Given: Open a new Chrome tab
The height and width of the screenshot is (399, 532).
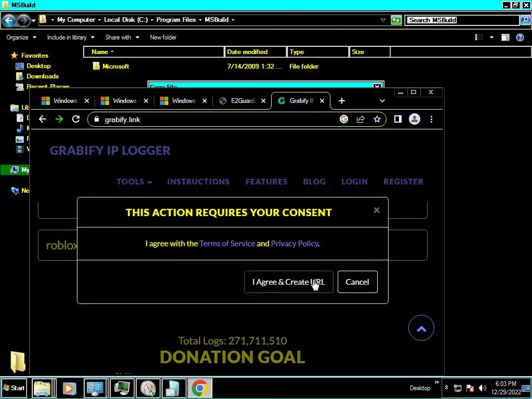Looking at the screenshot, I should [342, 101].
